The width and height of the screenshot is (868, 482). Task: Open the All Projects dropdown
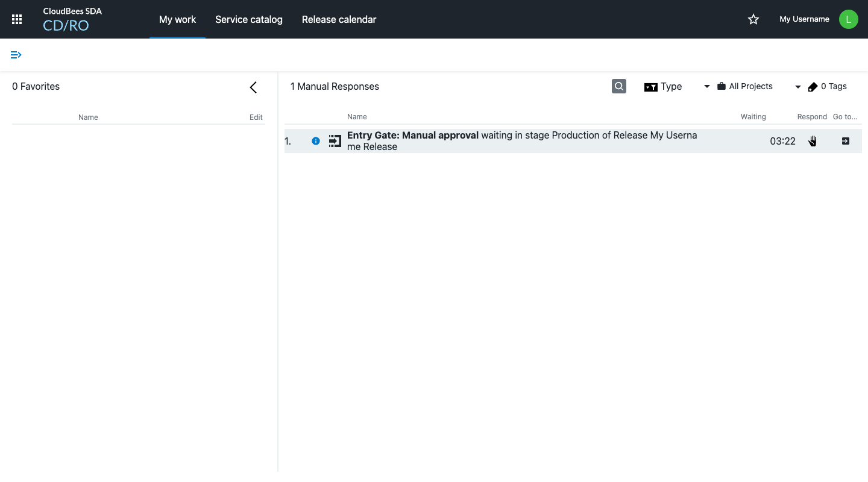coord(758,87)
